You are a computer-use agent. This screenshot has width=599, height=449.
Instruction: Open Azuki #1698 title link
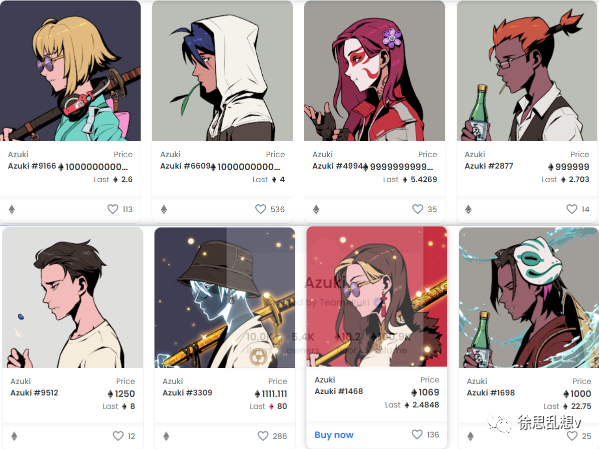[491, 393]
